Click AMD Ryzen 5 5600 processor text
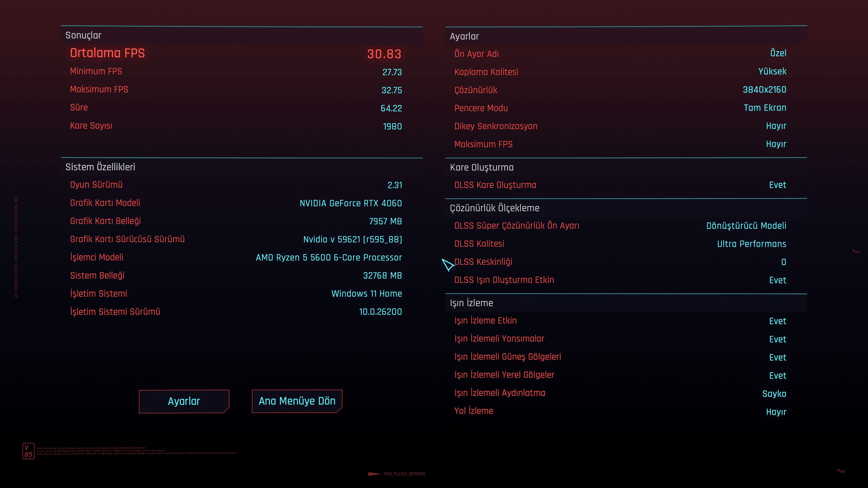This screenshot has height=488, width=868. [x=328, y=258]
